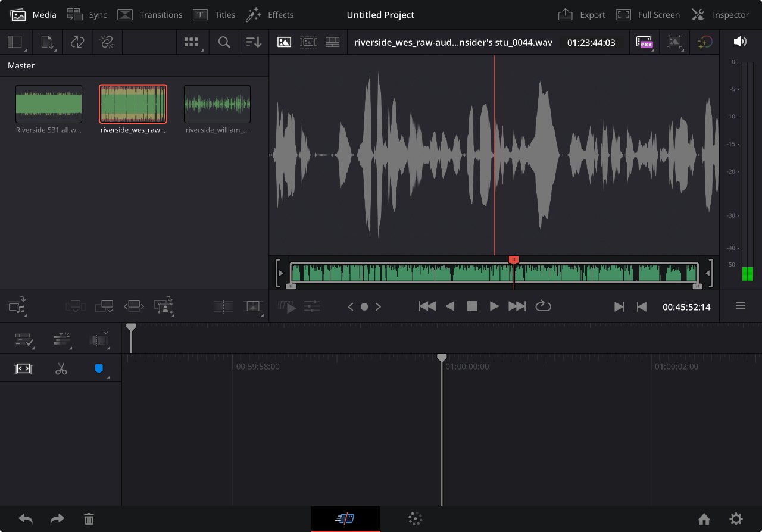Viewport: 762px width, 532px height.
Task: Toggle proxy media with the PXY badge
Action: click(644, 42)
